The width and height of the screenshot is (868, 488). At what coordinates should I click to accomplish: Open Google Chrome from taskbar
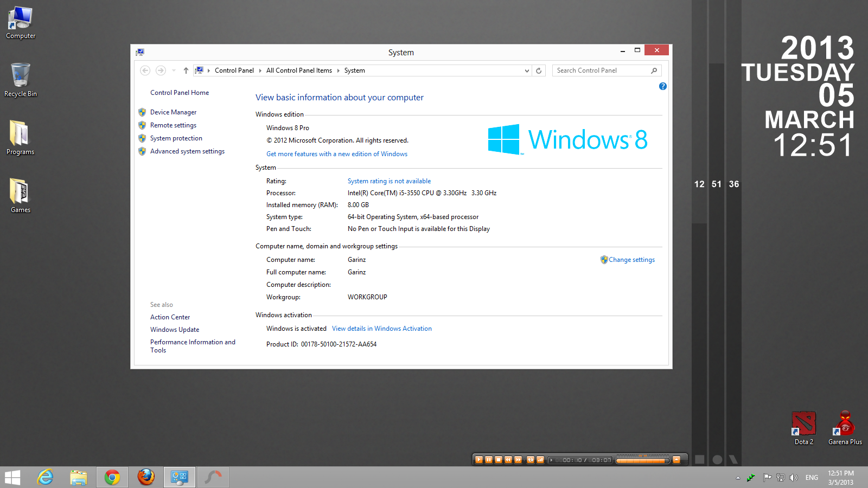tap(112, 477)
